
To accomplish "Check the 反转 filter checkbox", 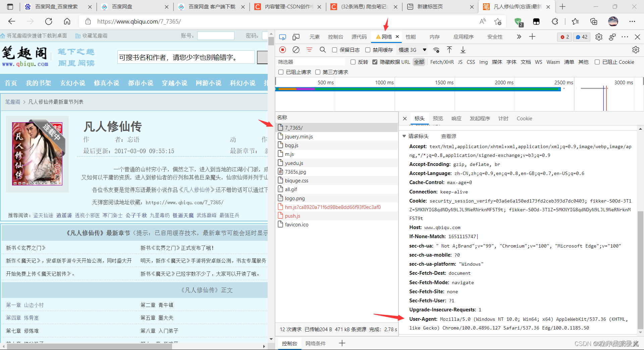I will [x=353, y=62].
